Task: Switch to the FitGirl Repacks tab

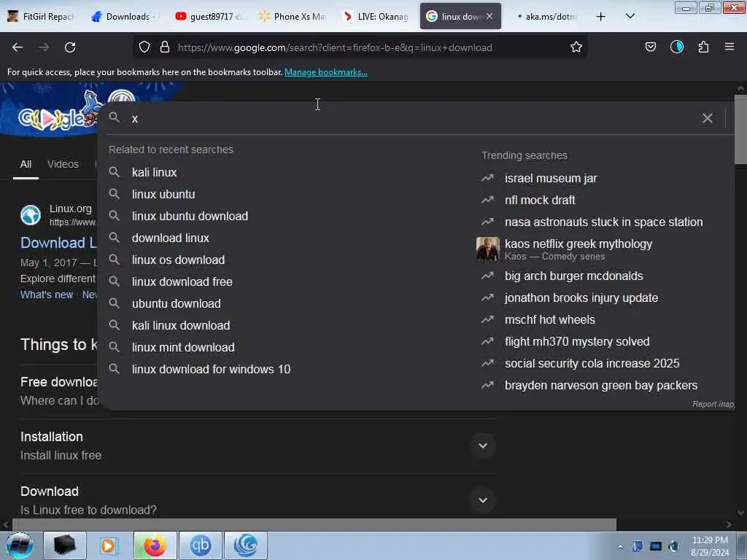Action: point(42,17)
